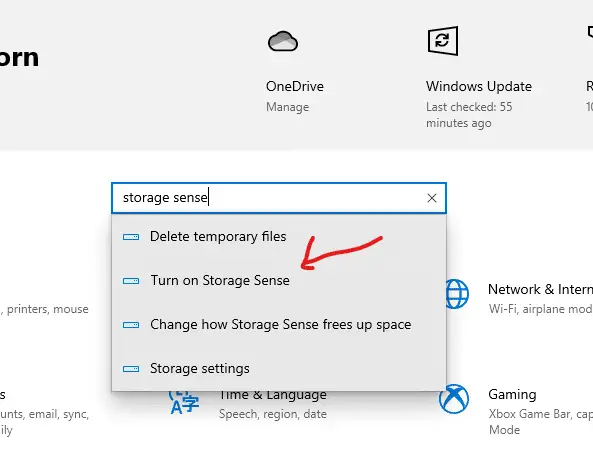Screen dimensions: 593x472
Task: Click the search field containing "storage sense"
Action: click(279, 198)
